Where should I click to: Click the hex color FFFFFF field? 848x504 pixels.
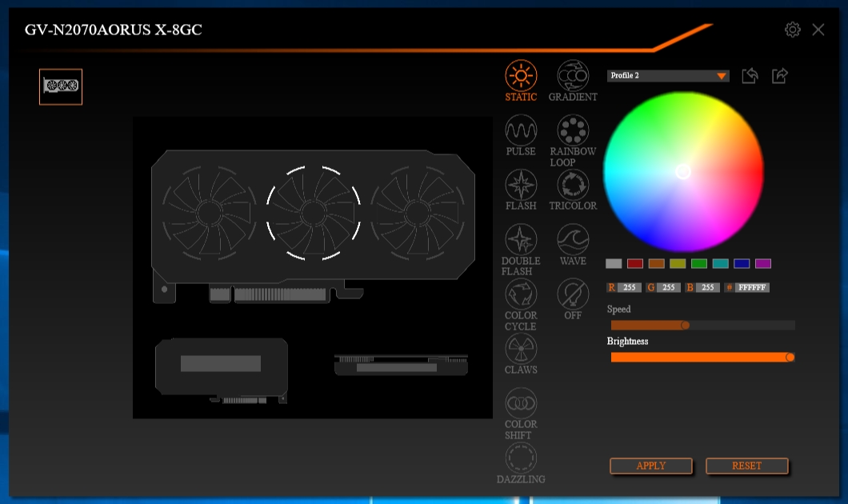tap(752, 287)
